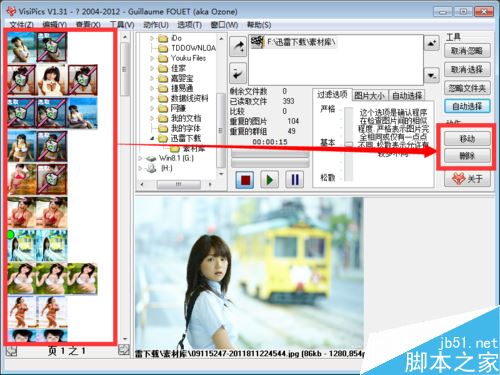This screenshot has width=500, height=375.
Task: Open the 帮助(S) menu
Action: [x=259, y=25]
